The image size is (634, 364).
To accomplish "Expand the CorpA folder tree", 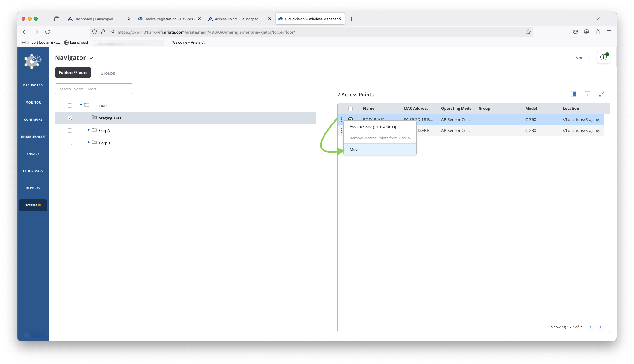I will [x=89, y=130].
